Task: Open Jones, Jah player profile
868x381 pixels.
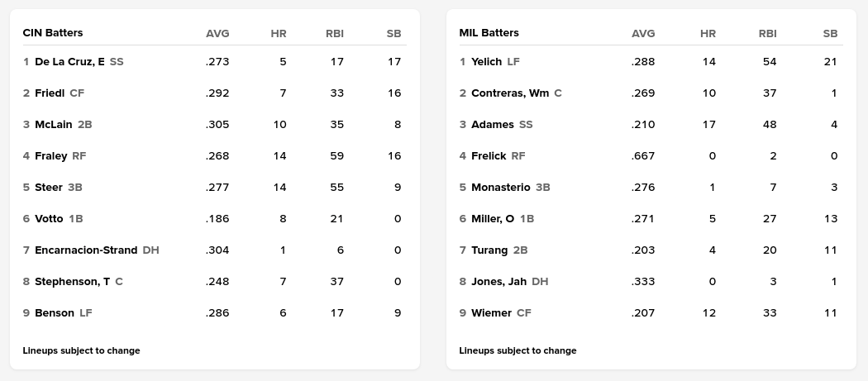Action: click(498, 282)
